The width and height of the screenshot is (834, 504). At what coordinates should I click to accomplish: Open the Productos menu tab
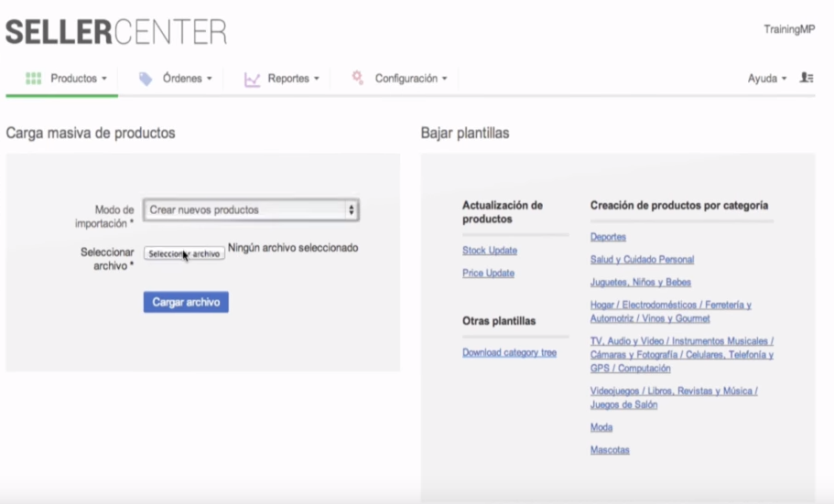[x=78, y=79]
